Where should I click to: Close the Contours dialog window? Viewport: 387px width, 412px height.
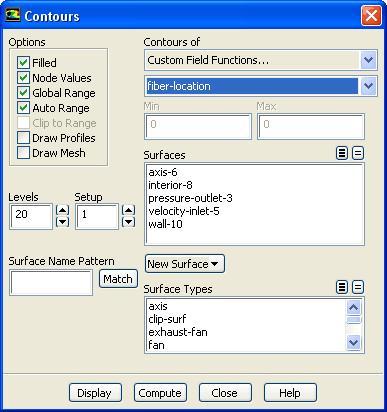[371, 16]
